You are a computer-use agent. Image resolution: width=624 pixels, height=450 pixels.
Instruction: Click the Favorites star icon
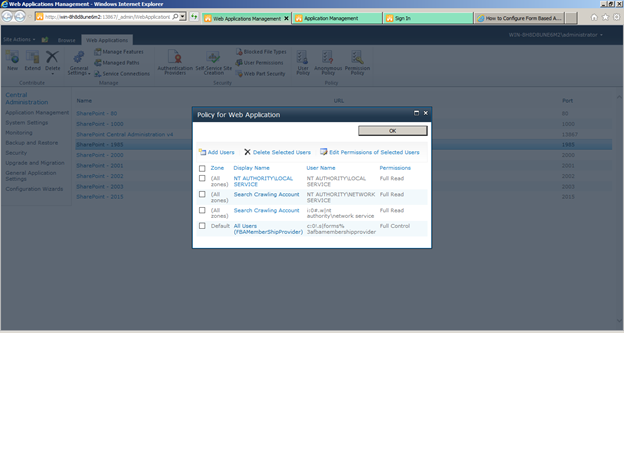[x=605, y=17]
